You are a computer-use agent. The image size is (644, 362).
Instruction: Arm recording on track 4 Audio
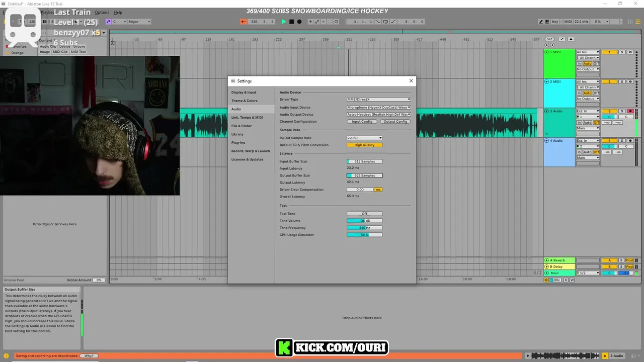pyautogui.click(x=630, y=141)
